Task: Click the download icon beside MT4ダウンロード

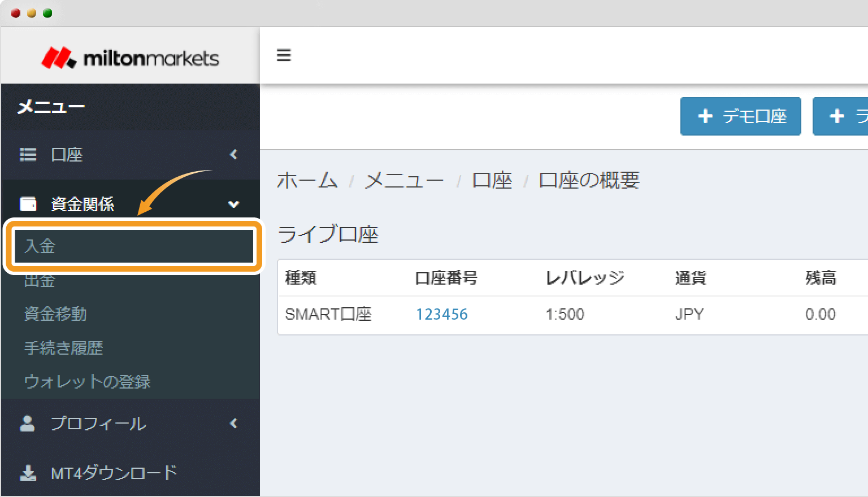Action: pos(28,473)
